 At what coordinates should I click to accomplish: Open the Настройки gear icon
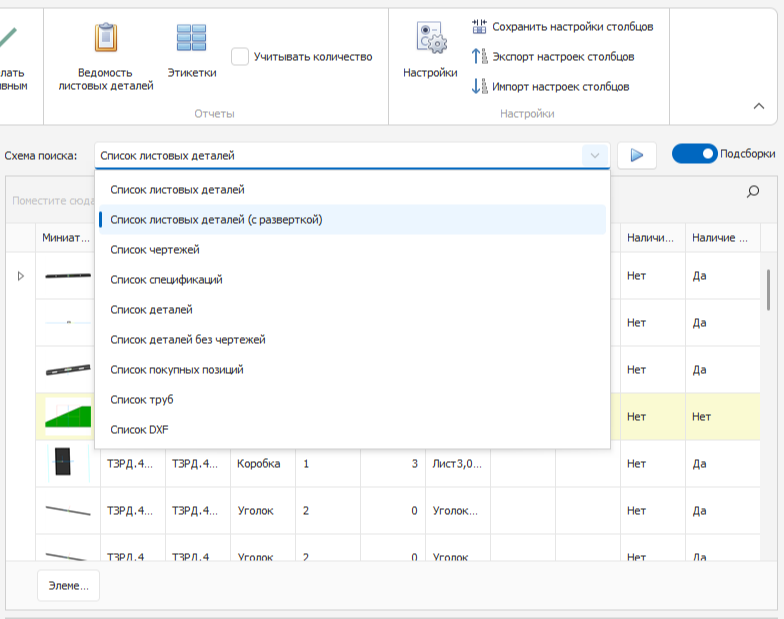[430, 38]
